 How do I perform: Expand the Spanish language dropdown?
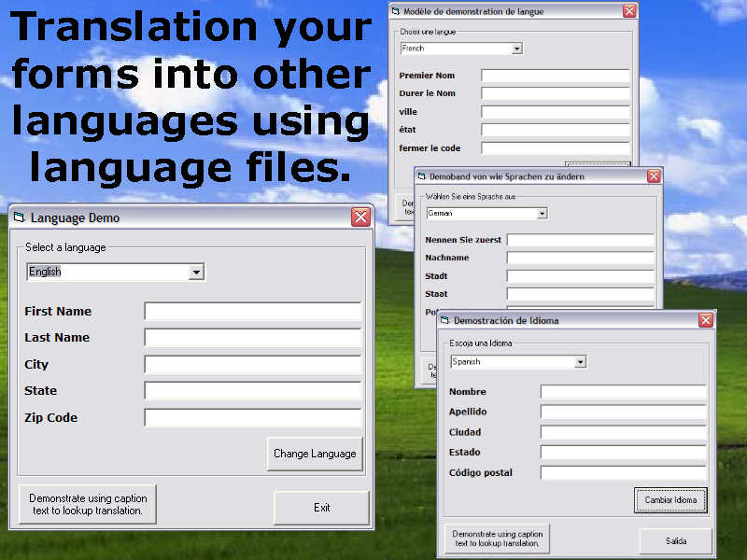pos(580,362)
